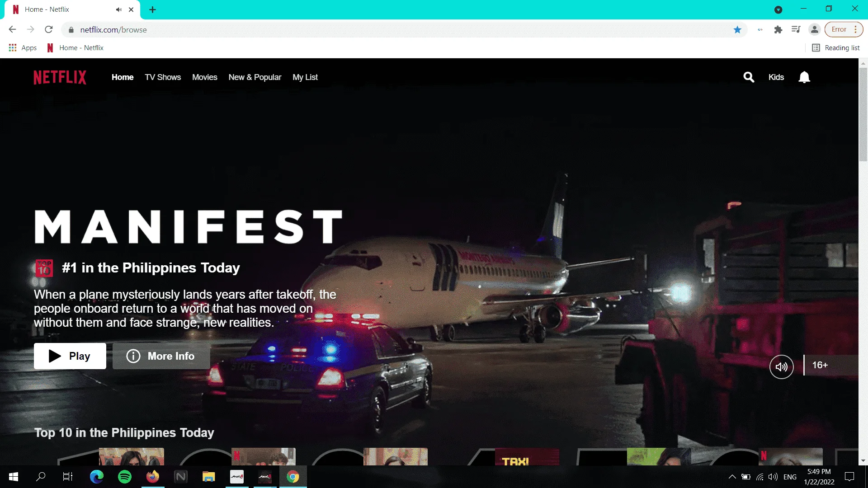
Task: Click the Error button in Chrome toolbar
Action: pyautogui.click(x=844, y=30)
